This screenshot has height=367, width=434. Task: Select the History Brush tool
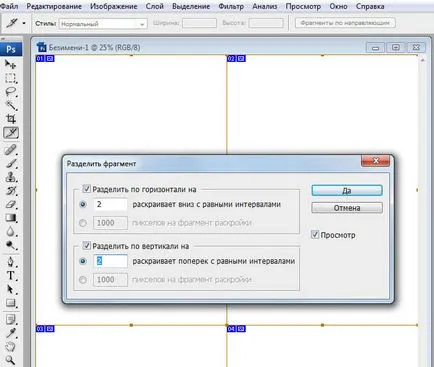[11, 191]
